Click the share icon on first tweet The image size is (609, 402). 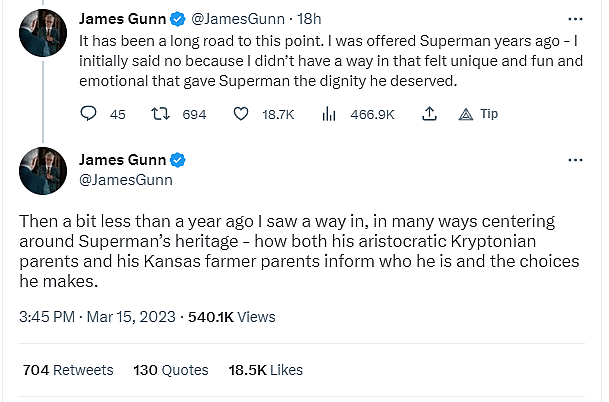pos(430,114)
